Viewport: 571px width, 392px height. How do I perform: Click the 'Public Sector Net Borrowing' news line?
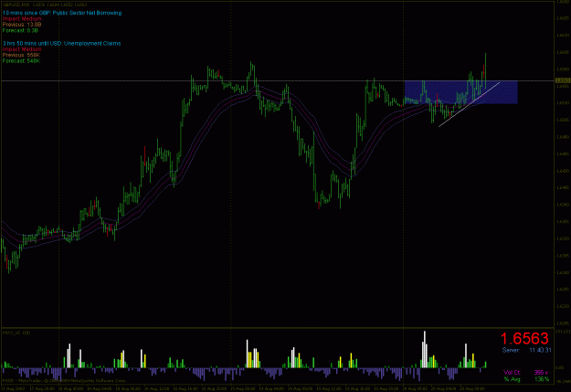pyautogui.click(x=62, y=13)
